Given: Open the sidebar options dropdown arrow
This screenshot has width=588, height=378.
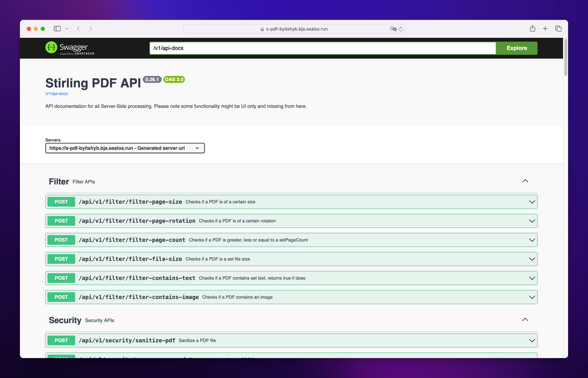Looking at the screenshot, I should (x=67, y=29).
